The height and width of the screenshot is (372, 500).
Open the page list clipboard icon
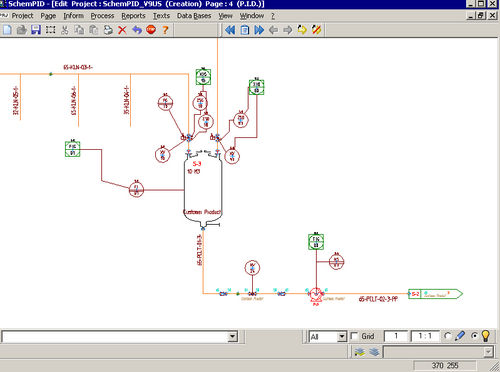click(245, 30)
